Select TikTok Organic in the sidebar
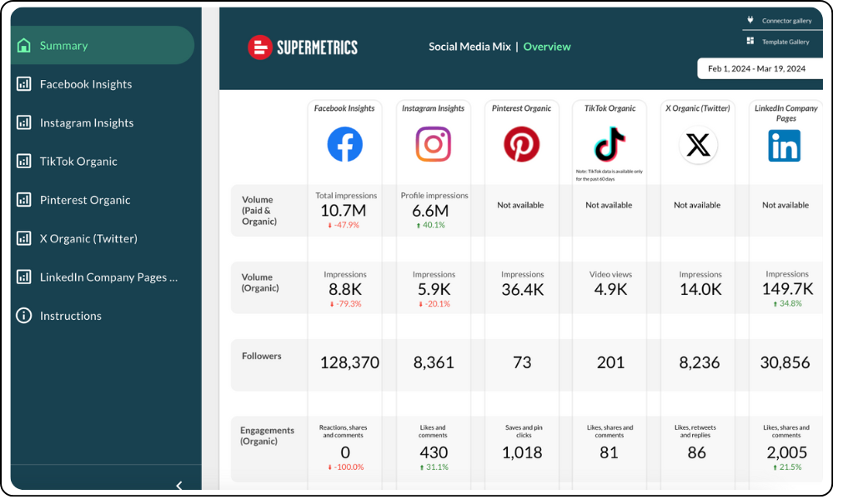This screenshot has height=504, width=848. [x=78, y=162]
